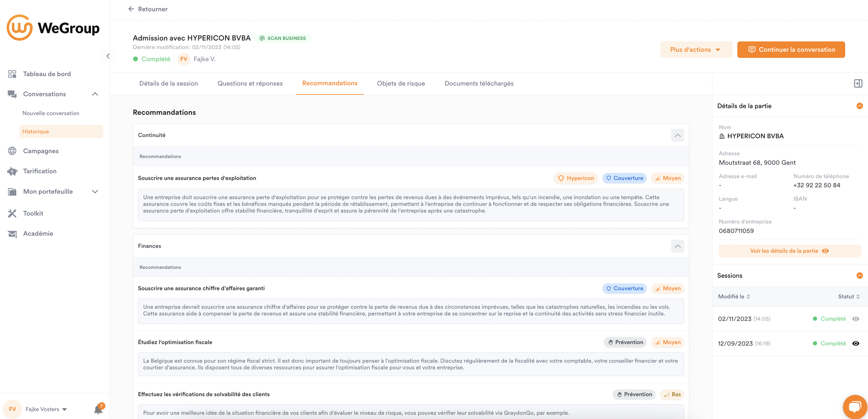Open Nouvelle conversation in sidebar
Image resolution: width=868 pixels, height=419 pixels.
coord(51,113)
